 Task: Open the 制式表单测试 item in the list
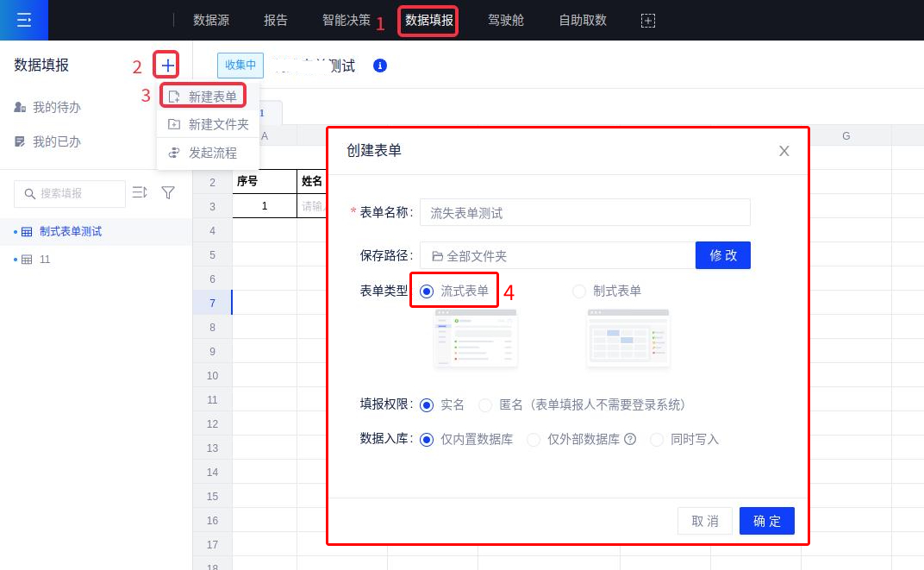point(70,231)
